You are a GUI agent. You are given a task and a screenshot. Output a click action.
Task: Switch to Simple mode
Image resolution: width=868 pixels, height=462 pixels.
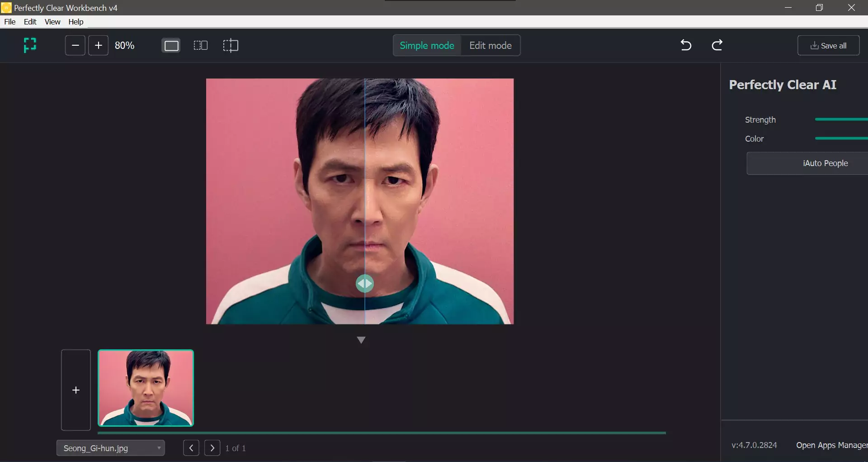pyautogui.click(x=427, y=45)
